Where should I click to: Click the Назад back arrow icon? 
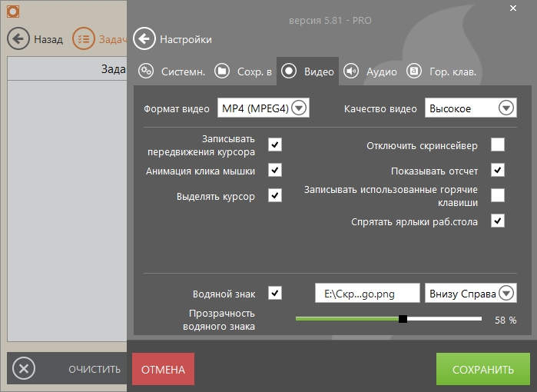[18, 38]
